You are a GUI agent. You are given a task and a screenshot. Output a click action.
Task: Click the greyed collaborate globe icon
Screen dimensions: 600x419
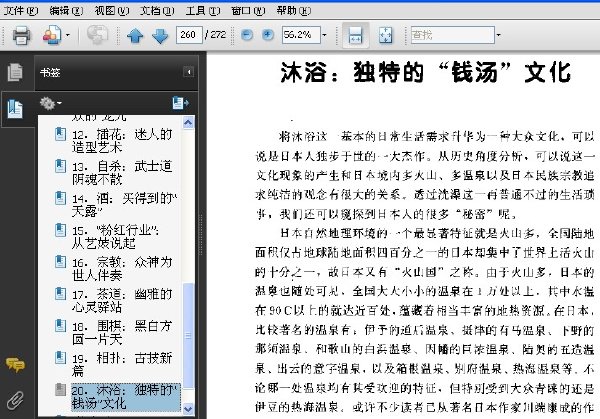97,35
